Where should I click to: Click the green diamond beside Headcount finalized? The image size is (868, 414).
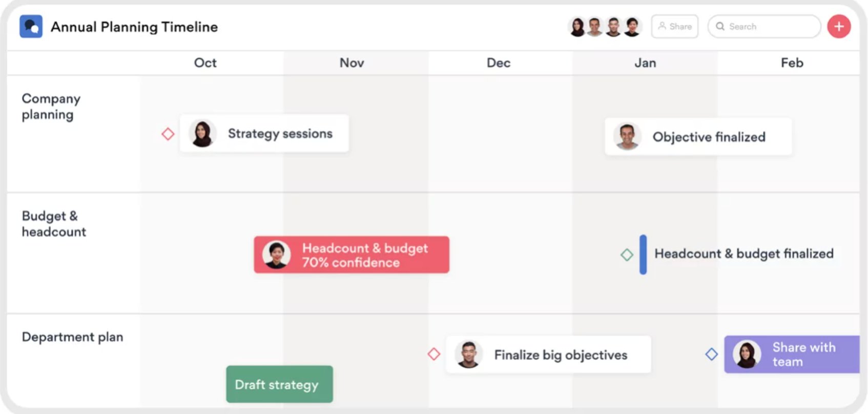pos(627,255)
